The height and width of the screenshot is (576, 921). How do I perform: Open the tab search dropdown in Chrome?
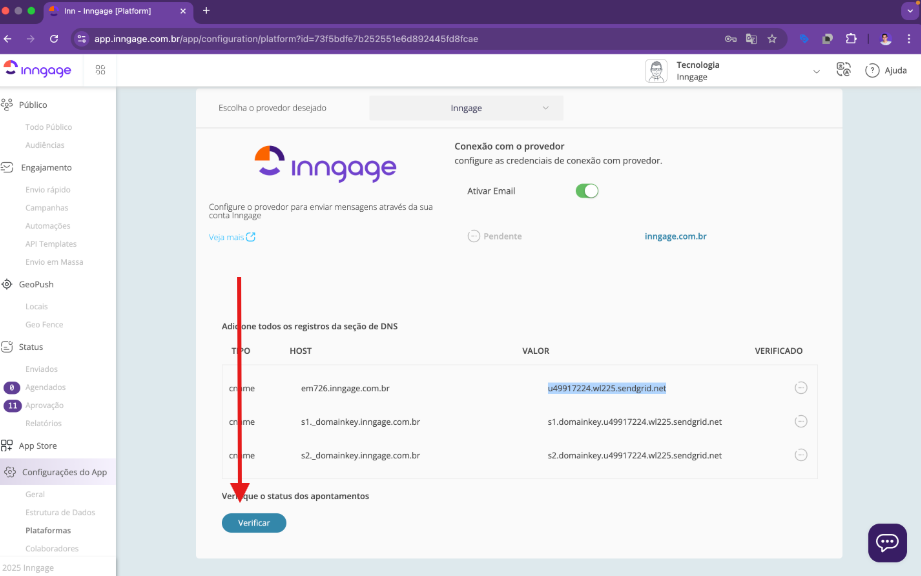[x=910, y=11]
